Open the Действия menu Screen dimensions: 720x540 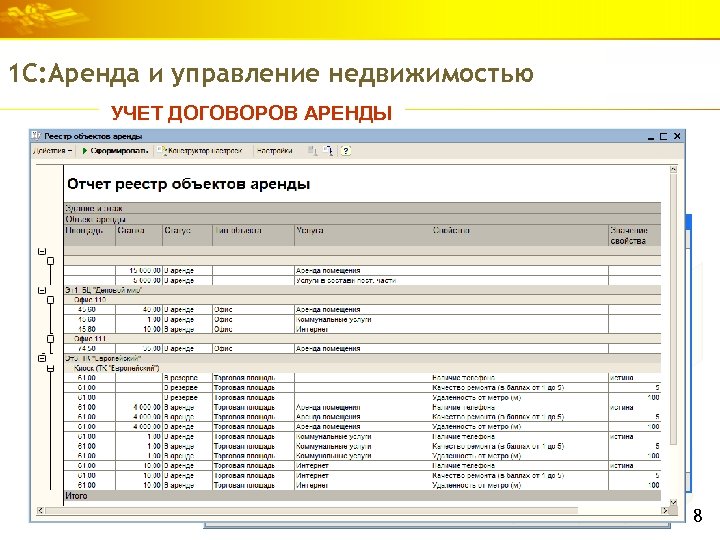[x=53, y=151]
